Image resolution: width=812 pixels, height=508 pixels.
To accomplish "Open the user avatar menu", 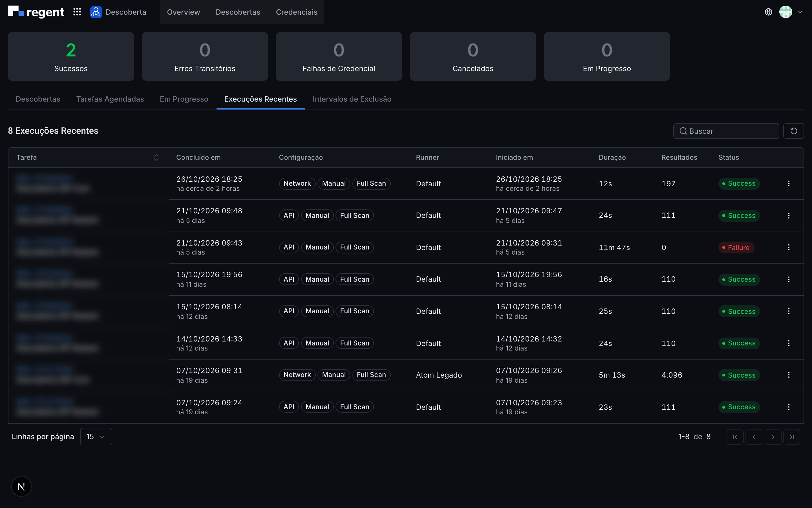I will point(785,12).
